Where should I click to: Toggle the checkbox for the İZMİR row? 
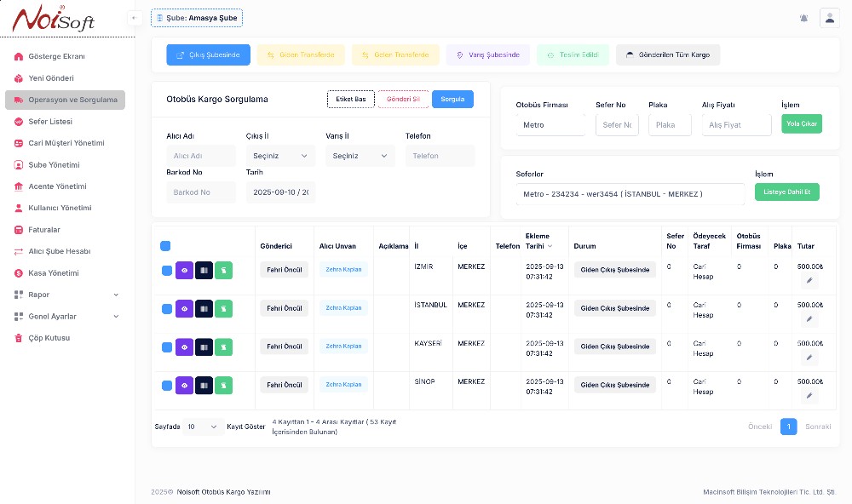click(x=167, y=271)
